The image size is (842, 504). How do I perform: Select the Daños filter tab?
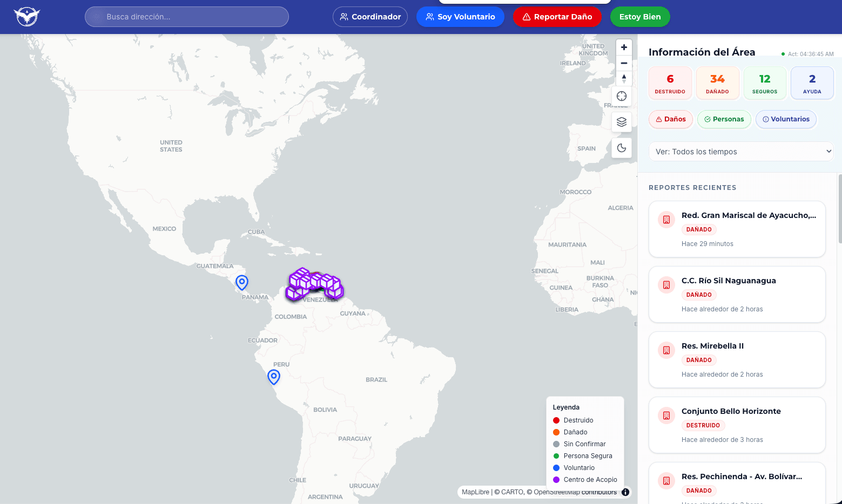click(671, 119)
